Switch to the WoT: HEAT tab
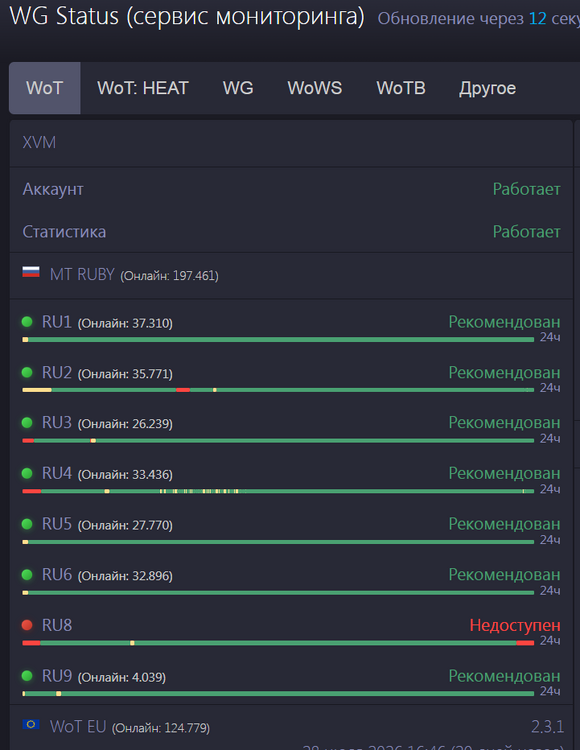The height and width of the screenshot is (750, 580). tap(143, 88)
